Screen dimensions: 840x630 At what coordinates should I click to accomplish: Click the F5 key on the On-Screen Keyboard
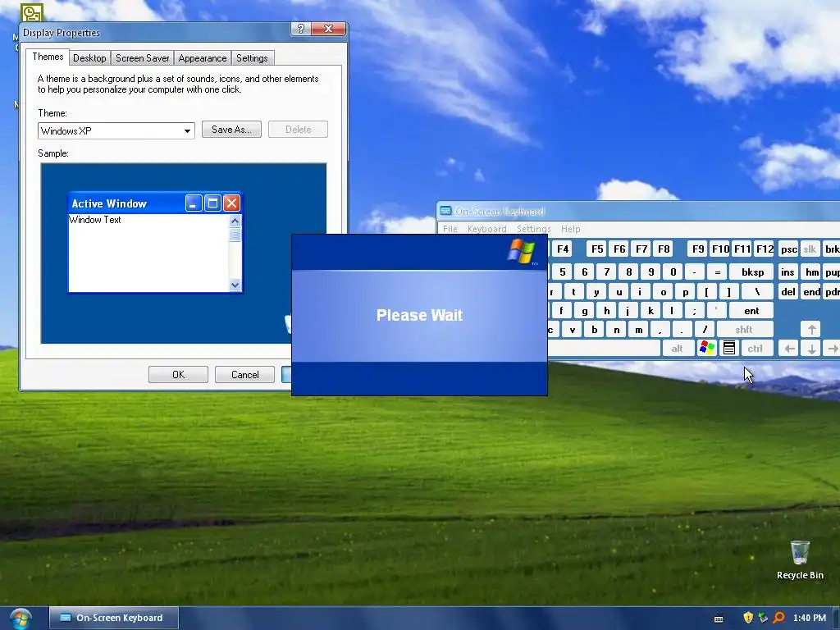pos(597,249)
